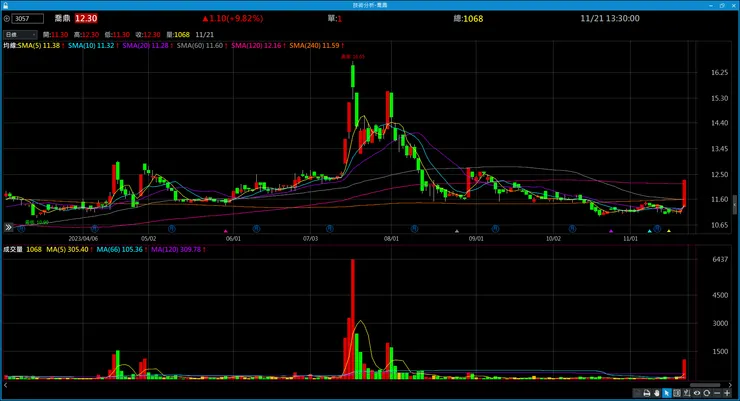
Task: Click the 收:12.30 close price text
Action: click(x=148, y=34)
